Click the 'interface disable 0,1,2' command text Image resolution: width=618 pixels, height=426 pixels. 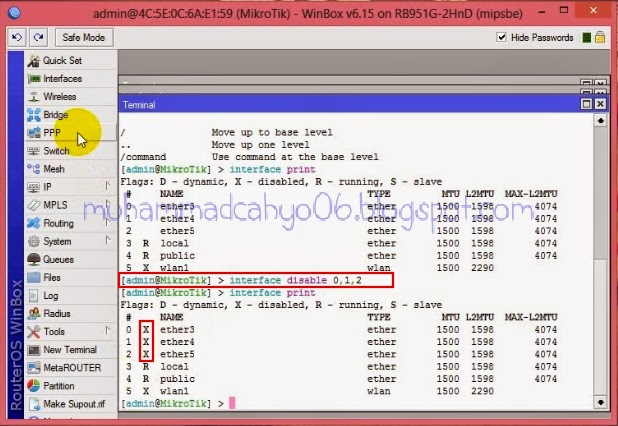point(296,280)
